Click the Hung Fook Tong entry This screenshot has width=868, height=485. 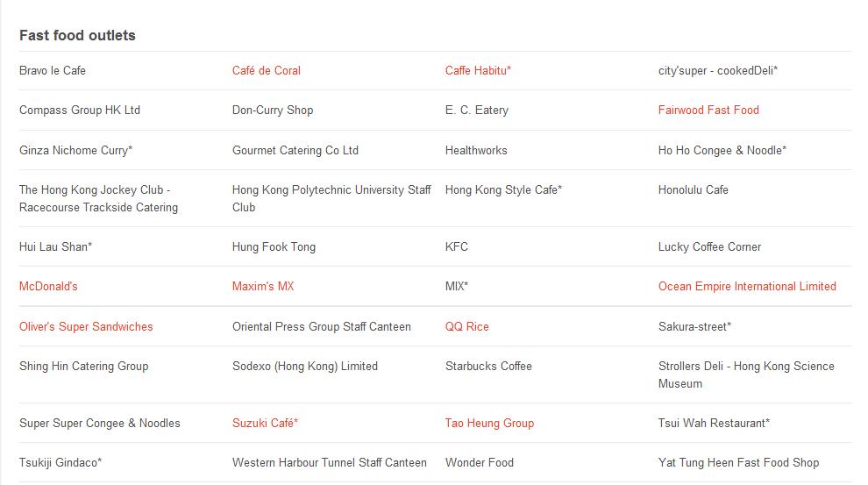click(274, 247)
